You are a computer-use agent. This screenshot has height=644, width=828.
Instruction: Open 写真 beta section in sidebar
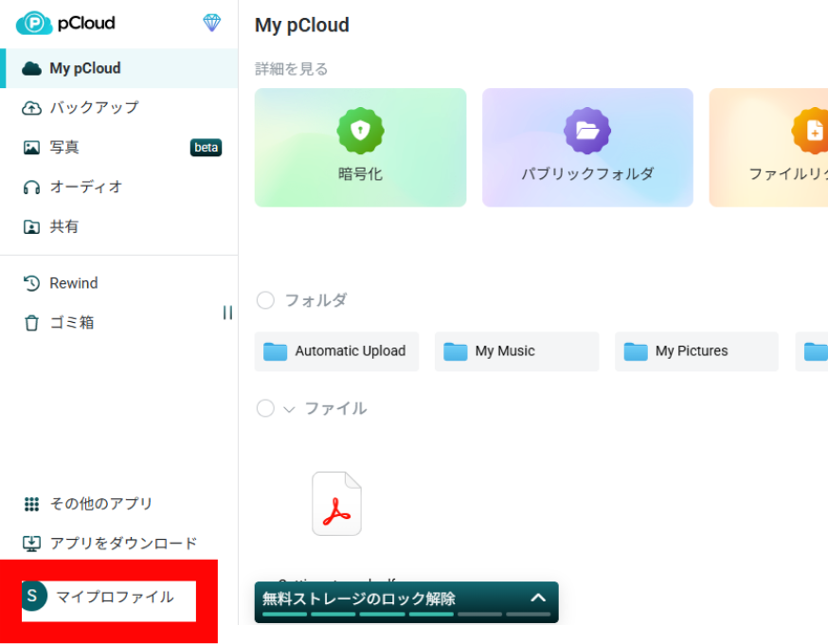click(64, 148)
